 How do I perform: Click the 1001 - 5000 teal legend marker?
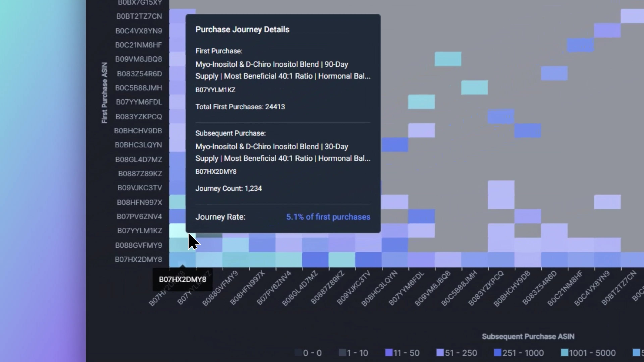[x=565, y=352]
